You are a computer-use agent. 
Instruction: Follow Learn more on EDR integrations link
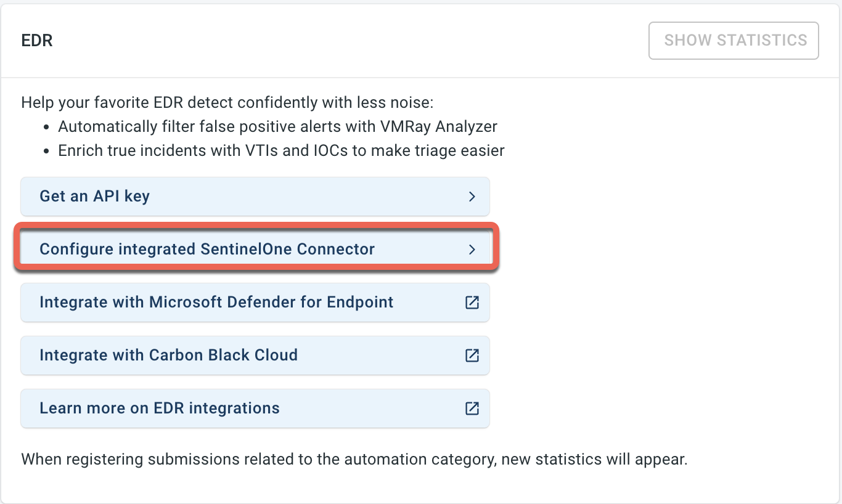point(255,408)
